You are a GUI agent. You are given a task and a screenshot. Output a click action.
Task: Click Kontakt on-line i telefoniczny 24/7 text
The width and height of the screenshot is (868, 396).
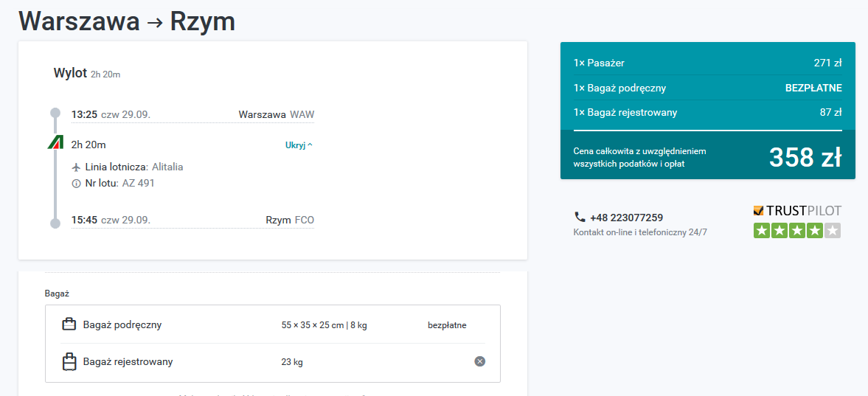640,232
